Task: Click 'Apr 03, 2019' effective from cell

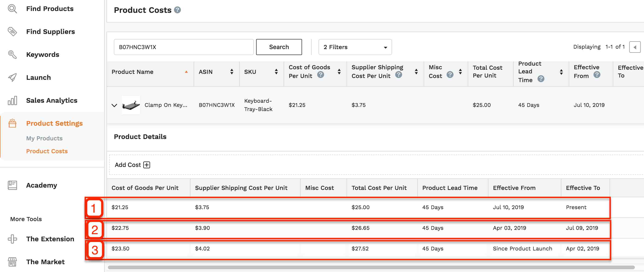Action: (x=509, y=228)
